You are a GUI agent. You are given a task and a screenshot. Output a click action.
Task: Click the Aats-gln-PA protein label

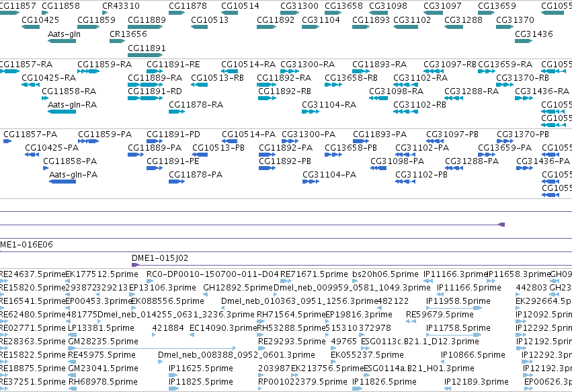point(73,174)
